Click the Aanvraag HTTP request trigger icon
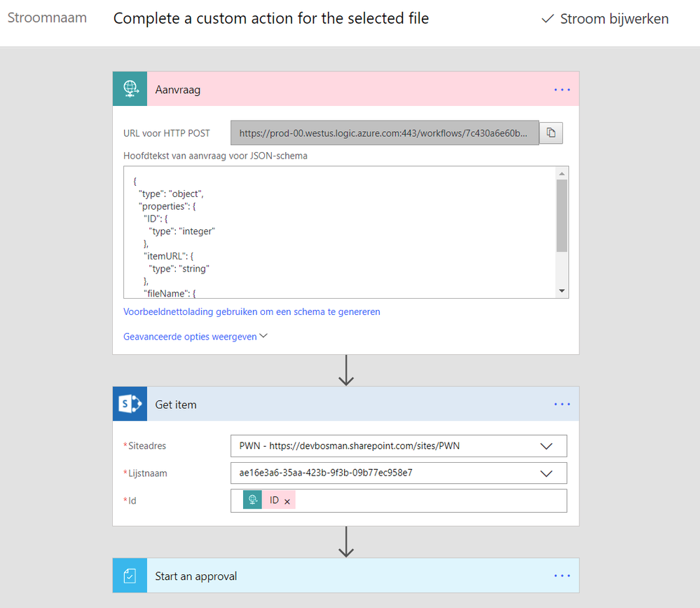 [130, 89]
